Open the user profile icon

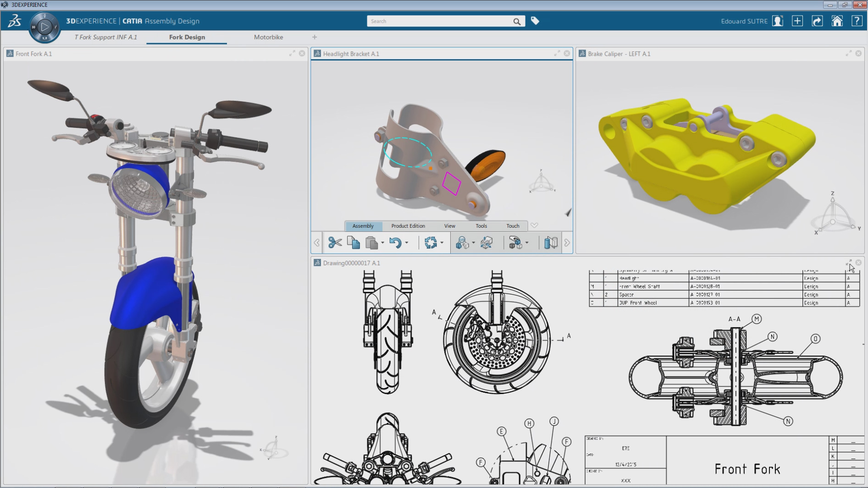pos(778,21)
